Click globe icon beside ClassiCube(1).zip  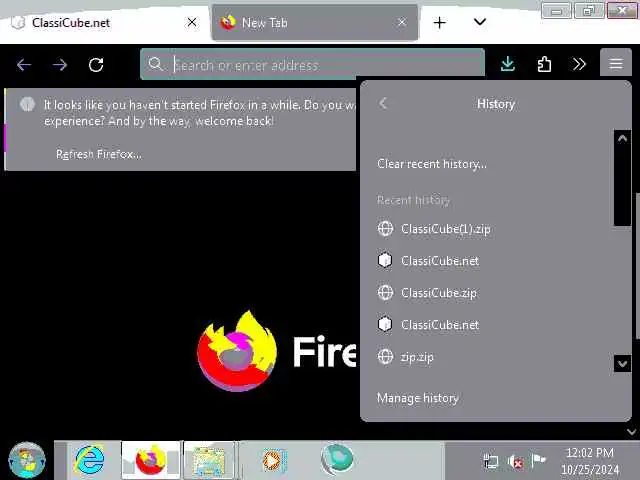385,229
